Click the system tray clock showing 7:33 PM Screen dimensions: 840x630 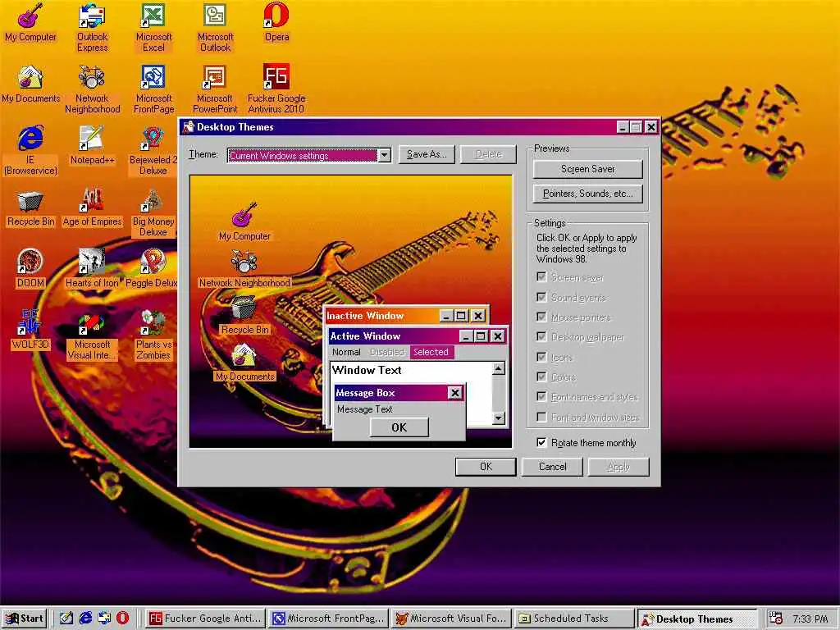click(x=810, y=619)
